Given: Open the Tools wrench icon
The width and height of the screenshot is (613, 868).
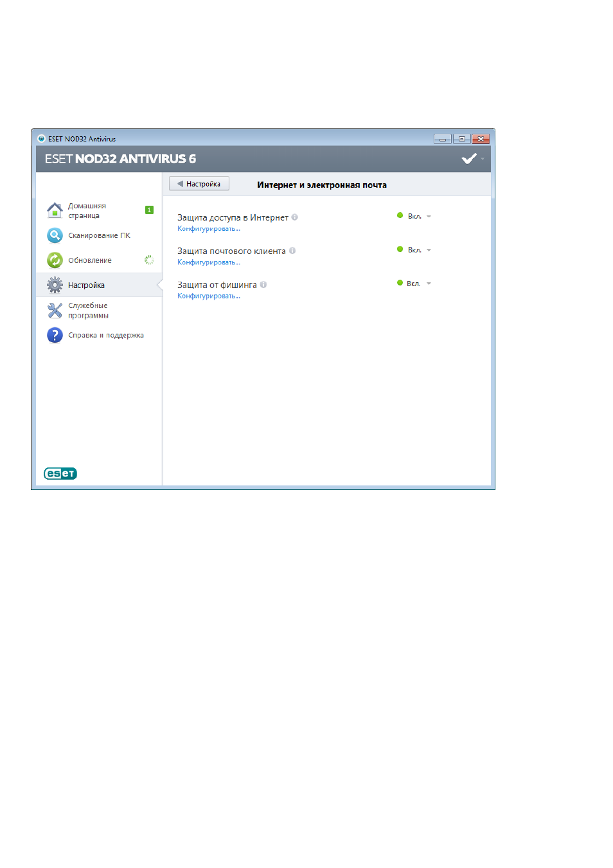Looking at the screenshot, I should pyautogui.click(x=55, y=311).
